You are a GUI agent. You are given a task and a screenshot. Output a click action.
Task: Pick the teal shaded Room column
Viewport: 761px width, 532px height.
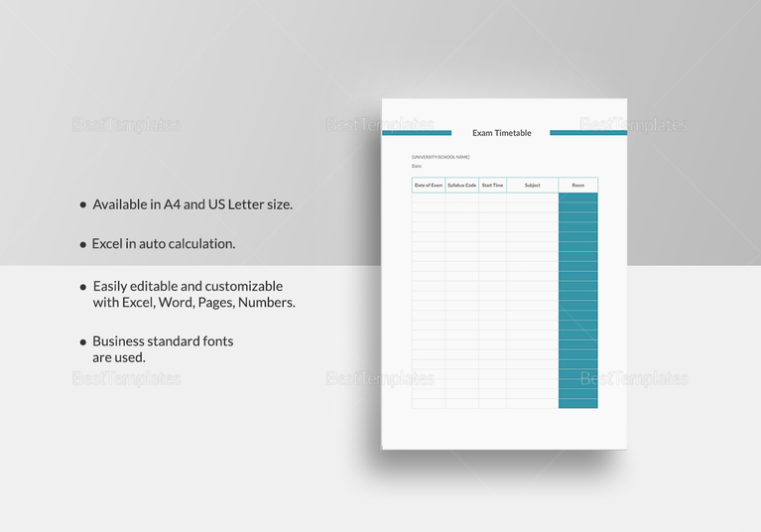coord(577,298)
